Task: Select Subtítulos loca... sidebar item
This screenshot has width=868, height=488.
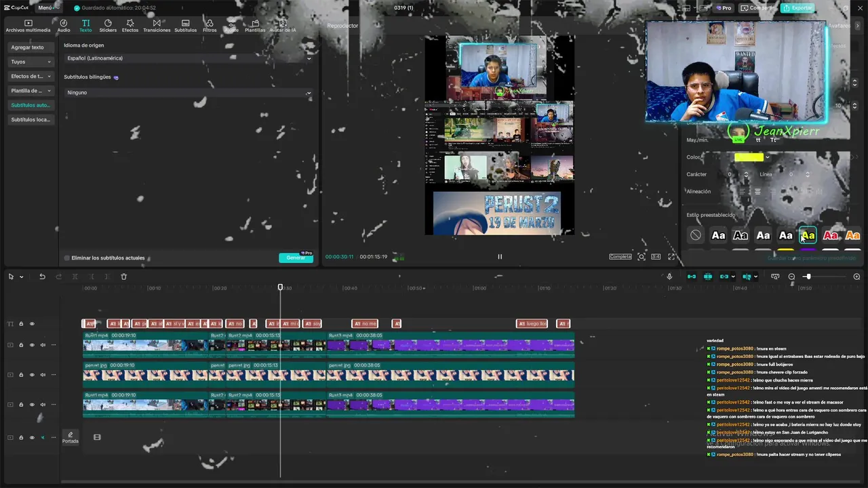Action: click(30, 119)
